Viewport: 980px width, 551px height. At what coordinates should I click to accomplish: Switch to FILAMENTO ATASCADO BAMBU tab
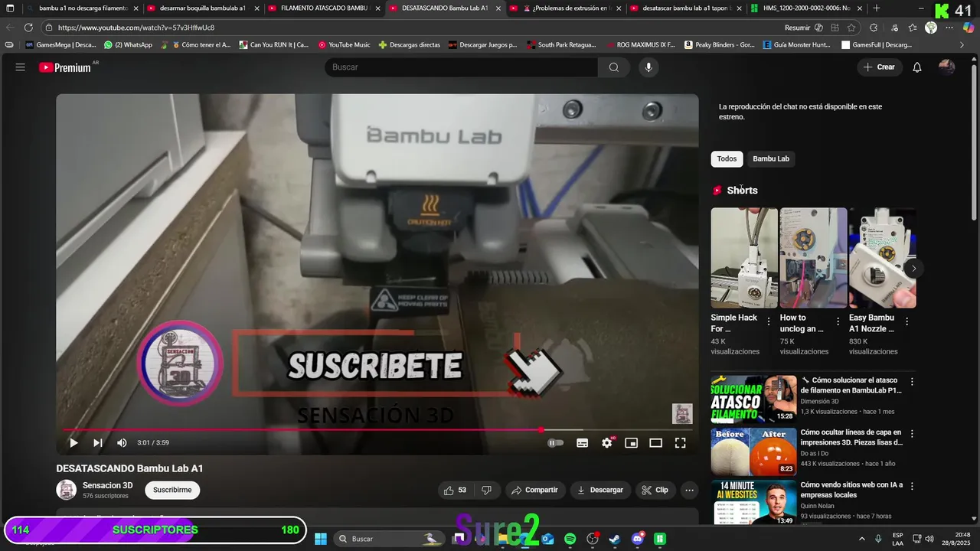(x=322, y=8)
